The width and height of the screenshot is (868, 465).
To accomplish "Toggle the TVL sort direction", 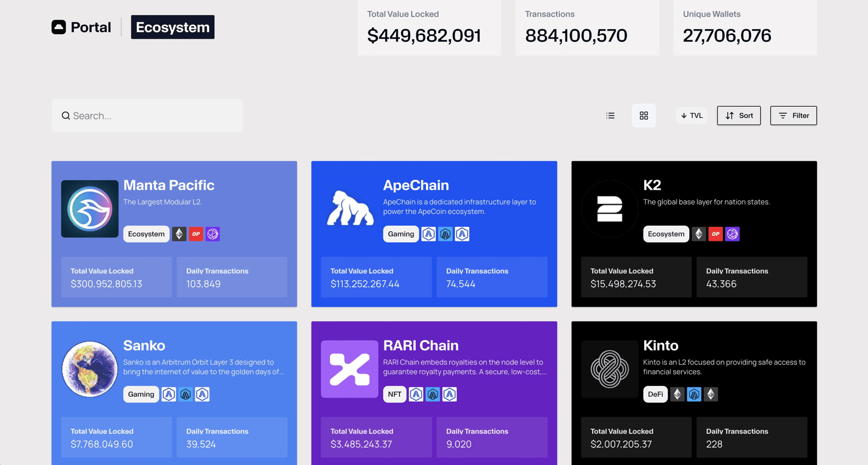I will click(692, 116).
